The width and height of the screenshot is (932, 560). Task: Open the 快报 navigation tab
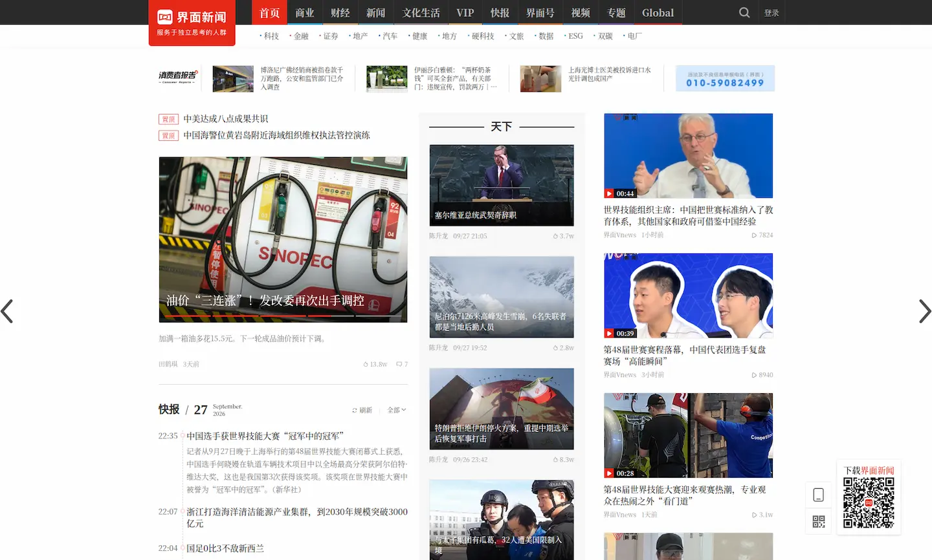coord(500,12)
